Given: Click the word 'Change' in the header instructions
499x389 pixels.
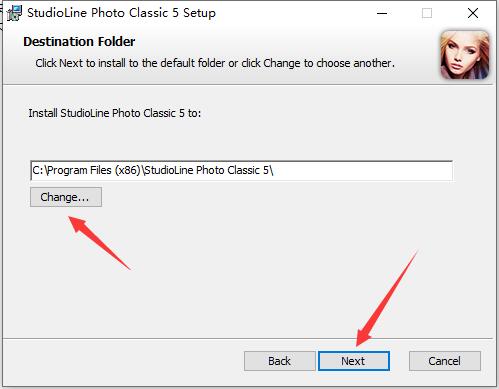Looking at the screenshot, I should click(282, 63).
